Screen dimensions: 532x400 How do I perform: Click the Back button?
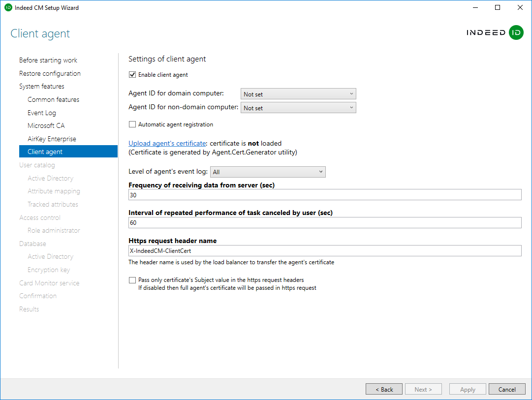[384, 389]
